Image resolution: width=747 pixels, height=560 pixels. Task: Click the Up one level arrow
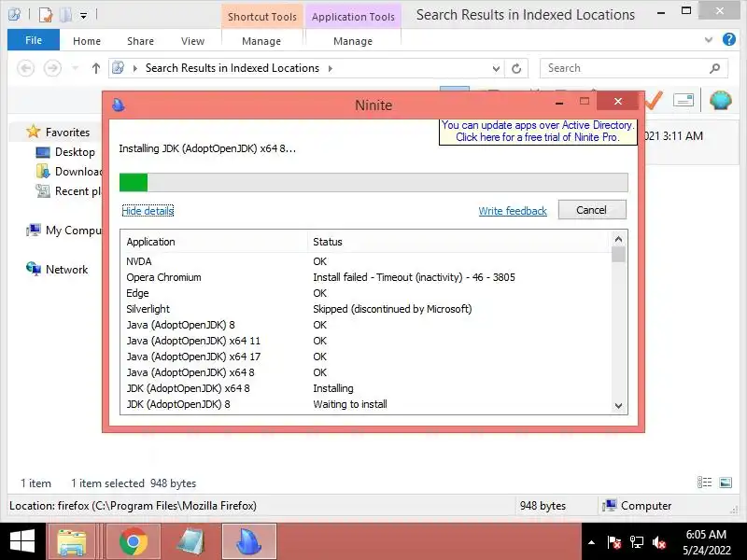tap(96, 68)
